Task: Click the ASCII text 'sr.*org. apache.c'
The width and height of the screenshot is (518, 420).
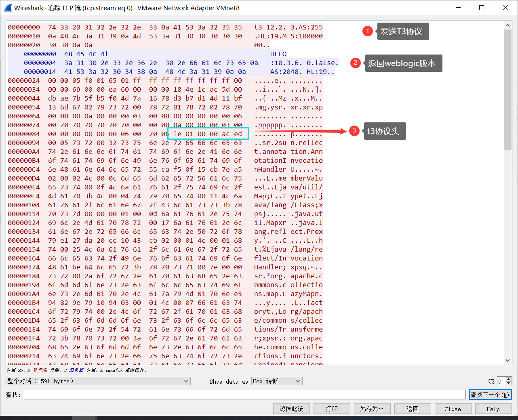Action: tap(288, 276)
